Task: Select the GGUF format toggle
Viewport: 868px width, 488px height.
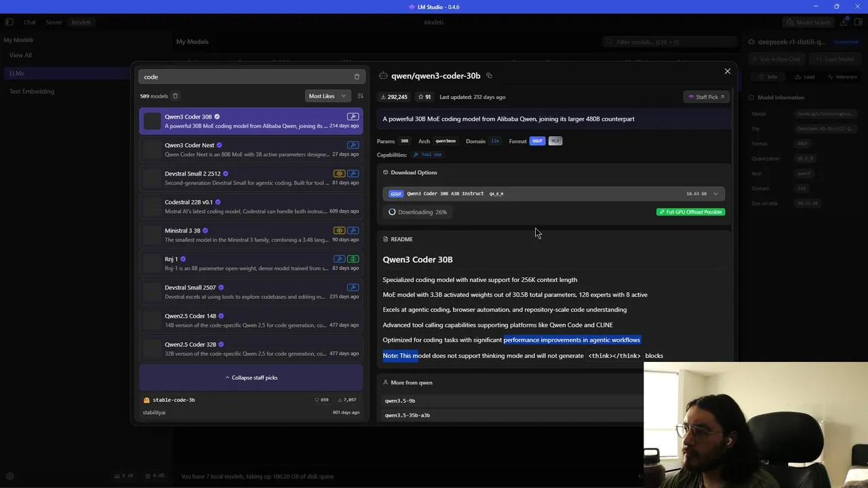Action: coord(537,141)
